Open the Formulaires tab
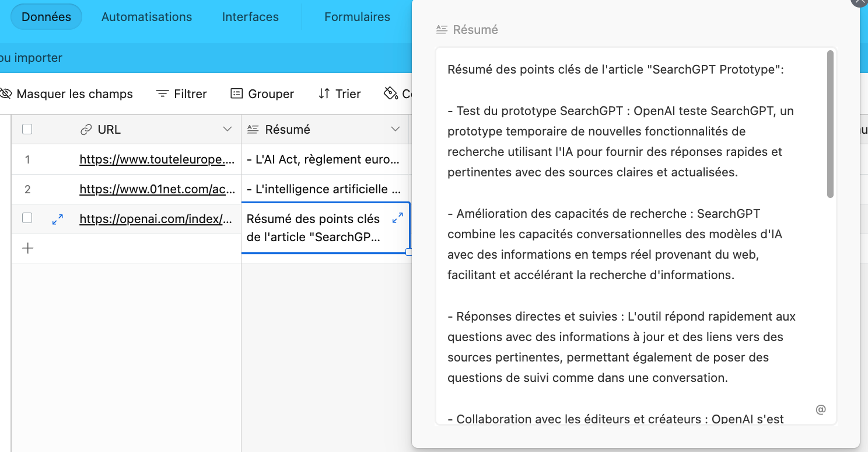The image size is (868, 452). [x=357, y=17]
